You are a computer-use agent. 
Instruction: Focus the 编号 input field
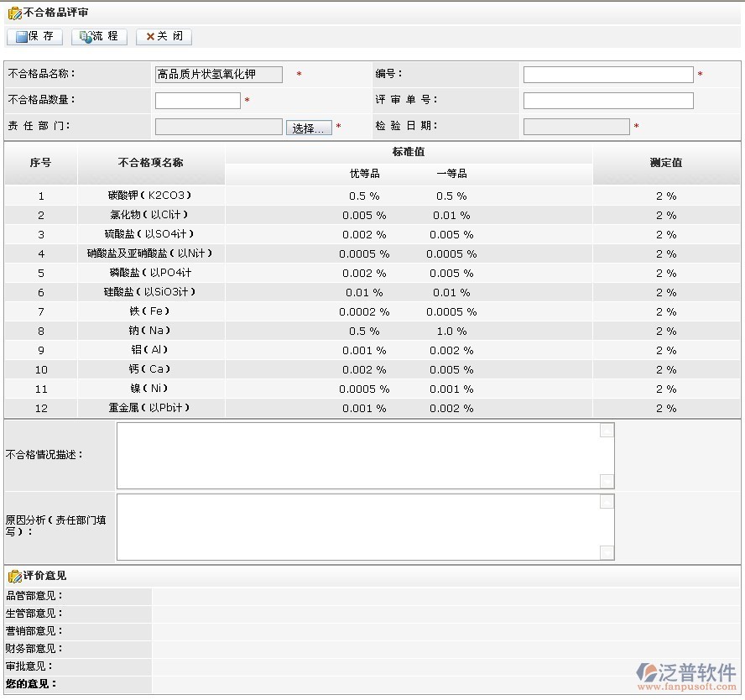pyautogui.click(x=607, y=75)
